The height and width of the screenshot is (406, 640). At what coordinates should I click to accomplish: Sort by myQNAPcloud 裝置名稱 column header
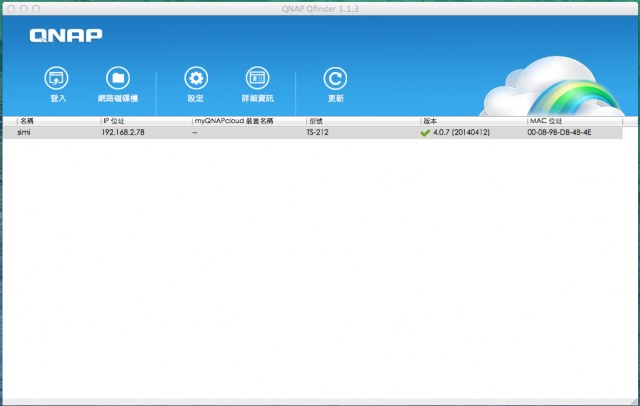coord(234,121)
